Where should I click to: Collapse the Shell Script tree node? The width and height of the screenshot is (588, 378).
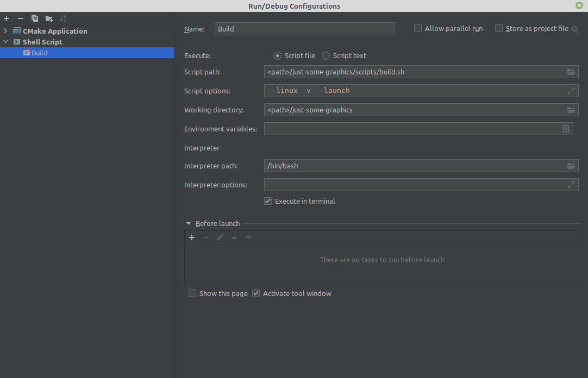pos(5,42)
